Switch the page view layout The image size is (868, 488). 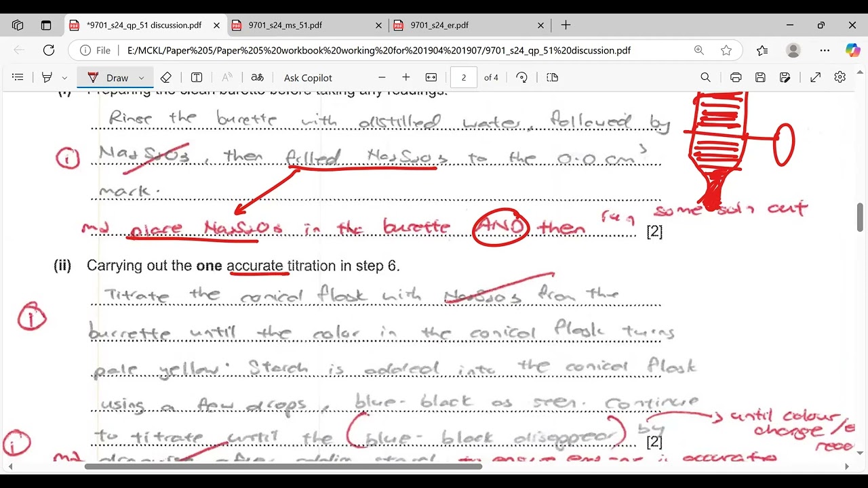(552, 77)
